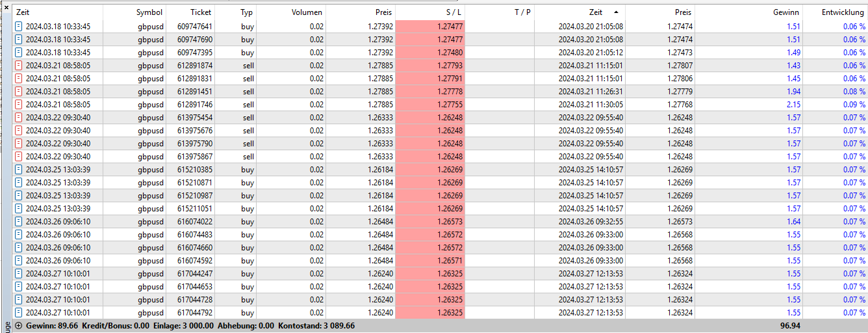Screen dimensions: 868x333
Task: Click the Volumen column header
Action: [x=307, y=12]
